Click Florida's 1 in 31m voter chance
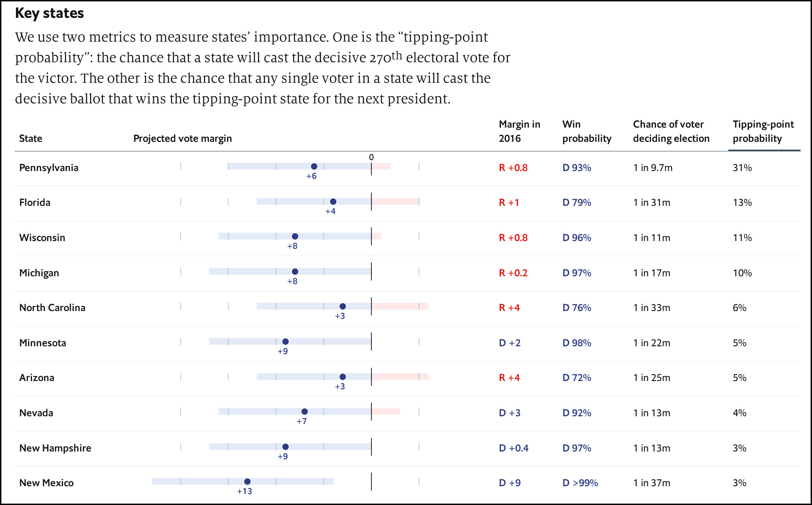The height and width of the screenshot is (505, 812). [651, 203]
